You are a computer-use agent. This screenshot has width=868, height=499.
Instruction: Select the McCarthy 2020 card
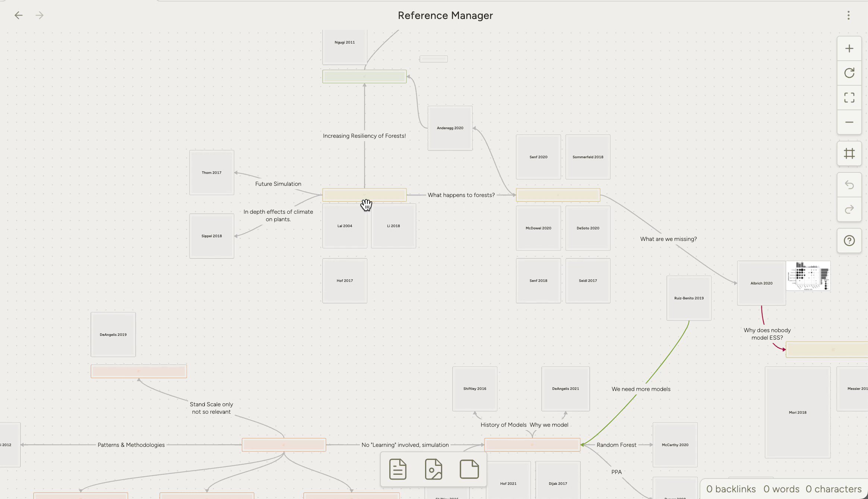point(675,445)
